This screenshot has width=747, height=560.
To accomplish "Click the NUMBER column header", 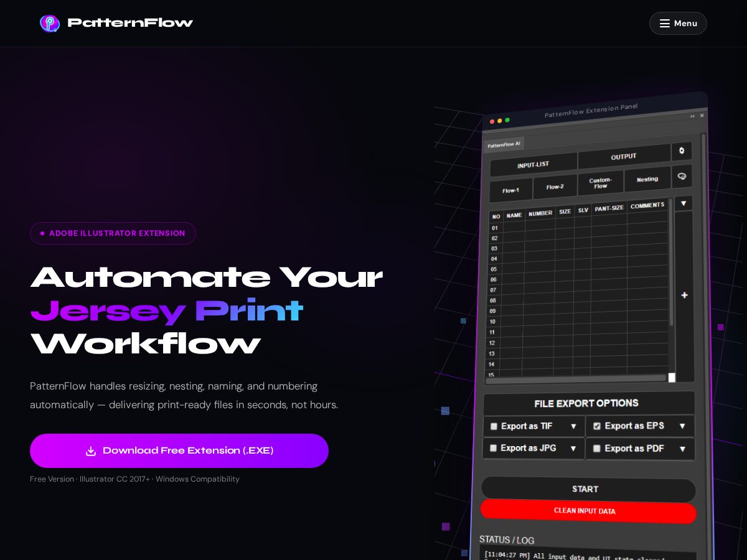I will coord(540,213).
